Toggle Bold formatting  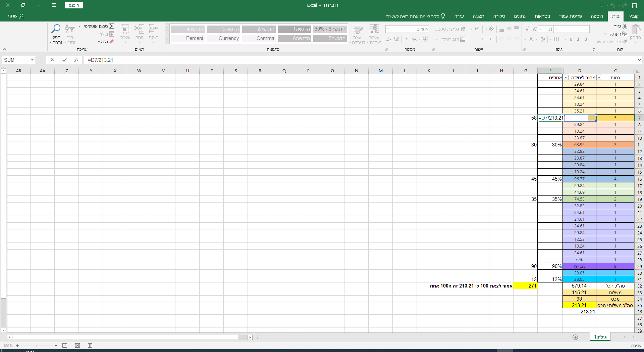coord(586,39)
